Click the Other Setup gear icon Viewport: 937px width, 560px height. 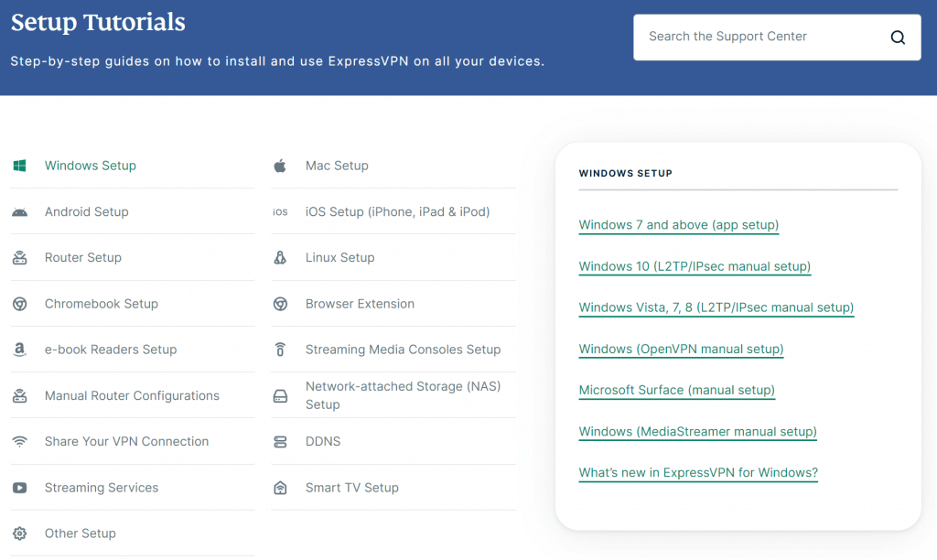coord(20,533)
